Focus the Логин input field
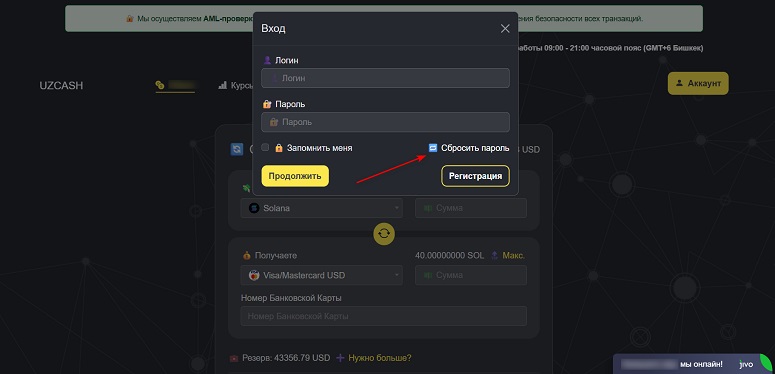Screen dimensions: 775x374 [x=386, y=78]
